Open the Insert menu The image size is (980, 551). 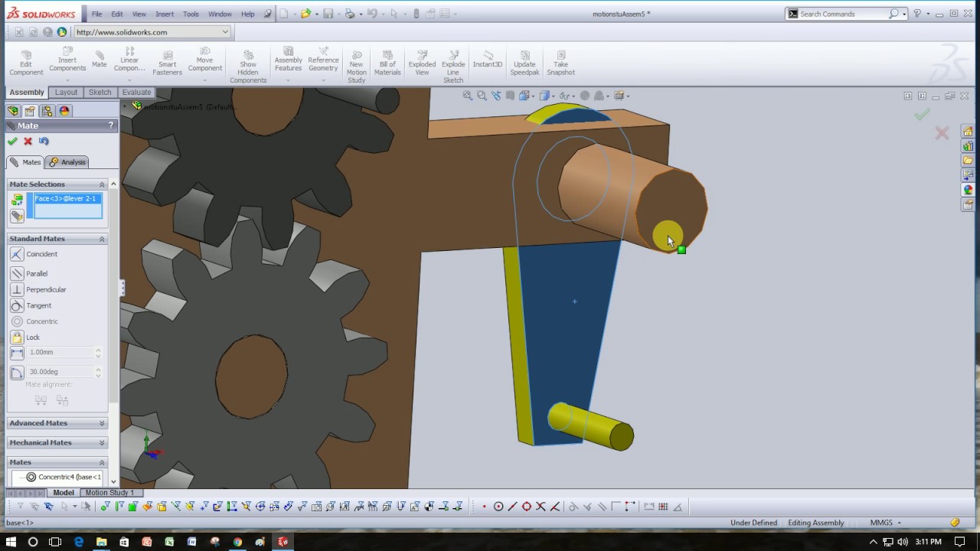pyautogui.click(x=164, y=14)
